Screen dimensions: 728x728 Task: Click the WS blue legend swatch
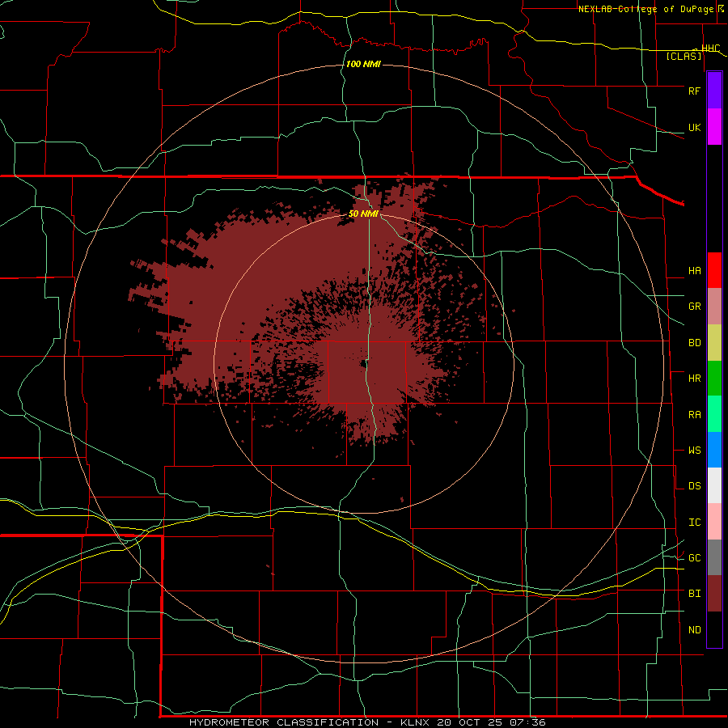(714, 450)
